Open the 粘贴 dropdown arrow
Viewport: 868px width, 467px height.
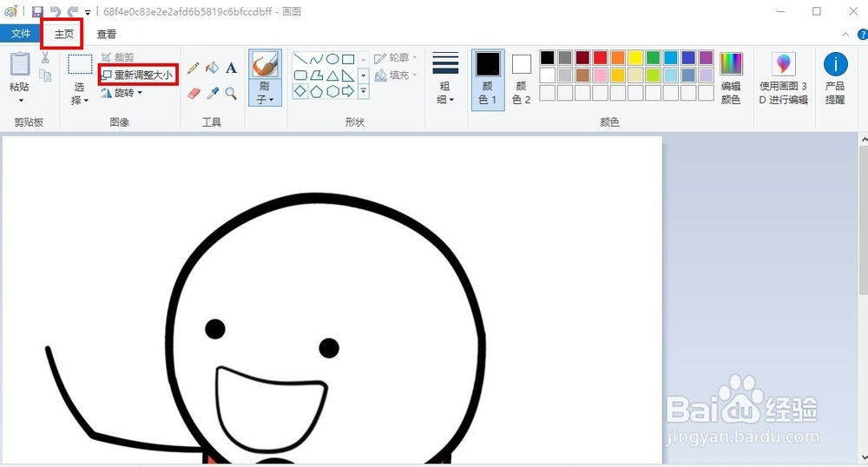point(21,101)
